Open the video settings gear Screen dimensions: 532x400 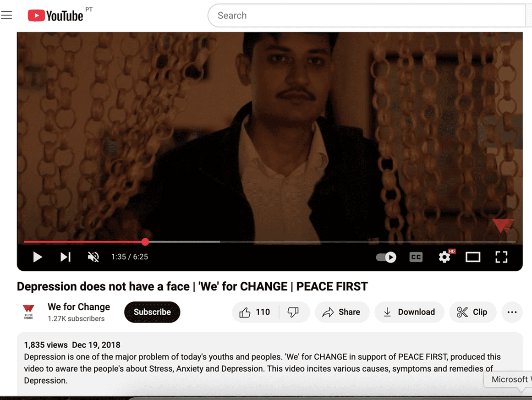pyautogui.click(x=444, y=257)
